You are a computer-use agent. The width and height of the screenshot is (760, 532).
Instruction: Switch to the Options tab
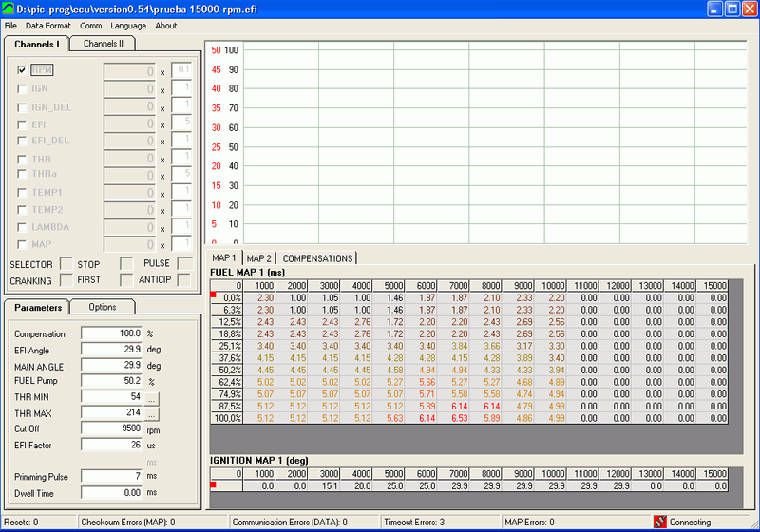pos(103,307)
